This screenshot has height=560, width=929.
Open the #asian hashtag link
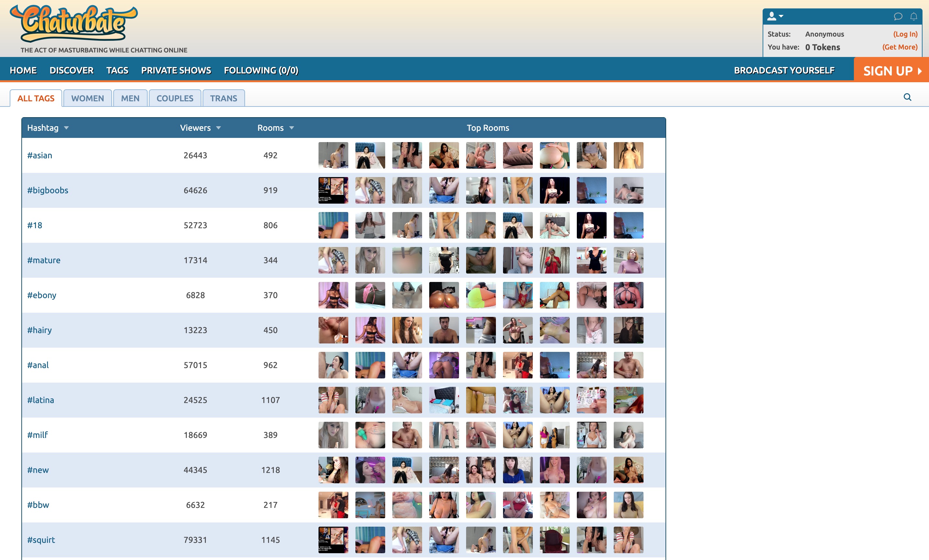[39, 155]
